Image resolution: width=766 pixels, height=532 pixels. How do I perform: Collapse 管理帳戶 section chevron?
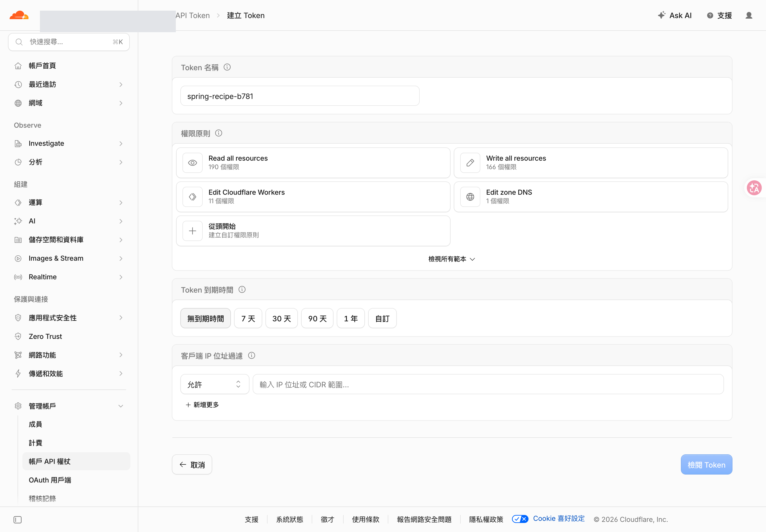coord(121,406)
